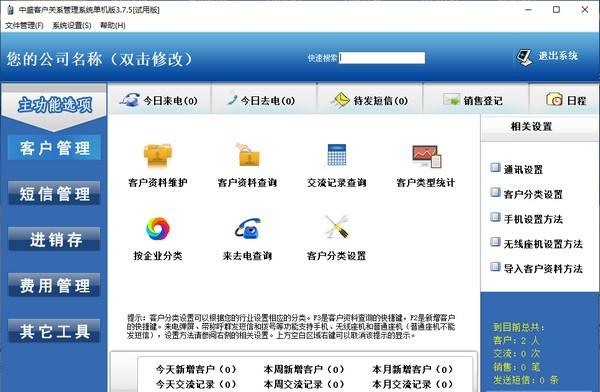This screenshot has height=392, width=600.
Task: Open 来去电查询 telephone icon
Action: coord(248,228)
